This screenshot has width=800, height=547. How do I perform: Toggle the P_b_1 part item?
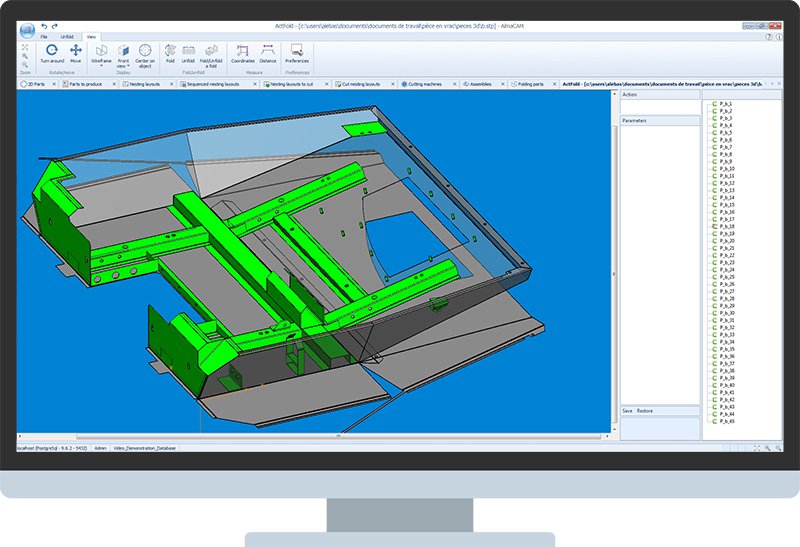point(725,104)
